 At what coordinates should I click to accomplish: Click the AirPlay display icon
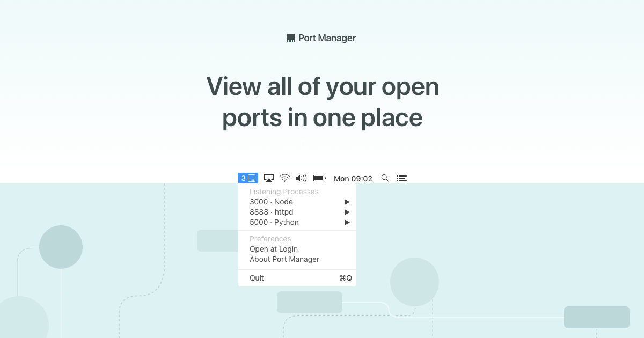tap(269, 178)
